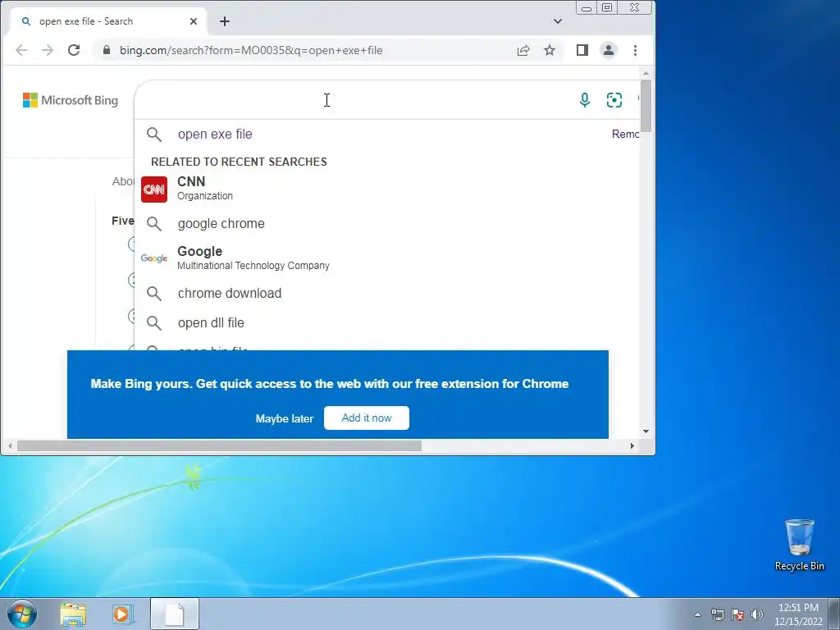
Task: Click magnifier icon beside 'google chrome'
Action: [154, 224]
